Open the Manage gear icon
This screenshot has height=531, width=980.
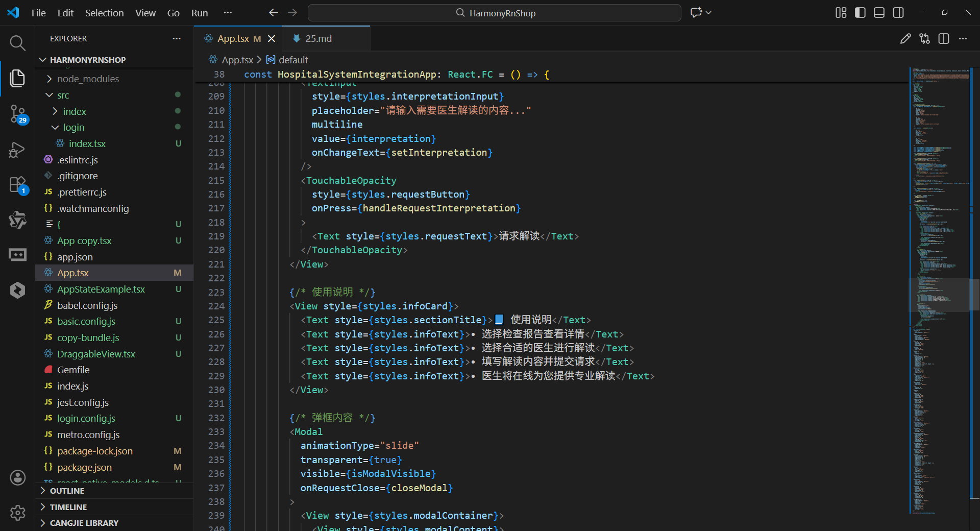17,513
